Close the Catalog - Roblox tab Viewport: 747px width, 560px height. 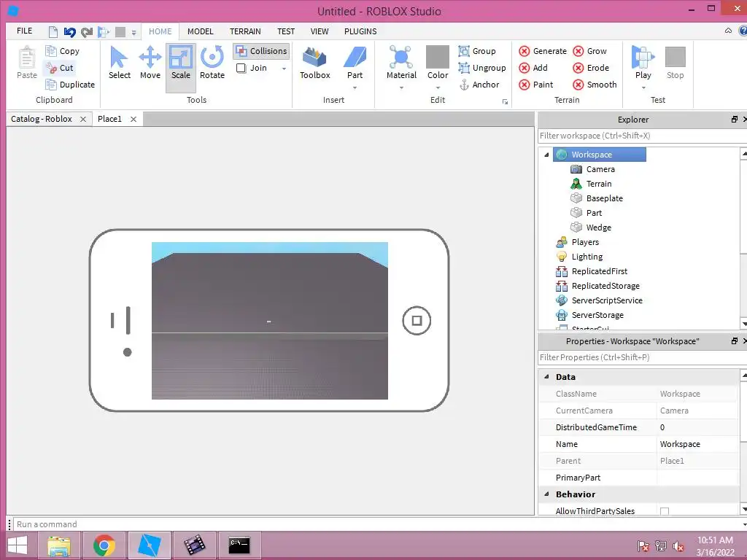83,119
